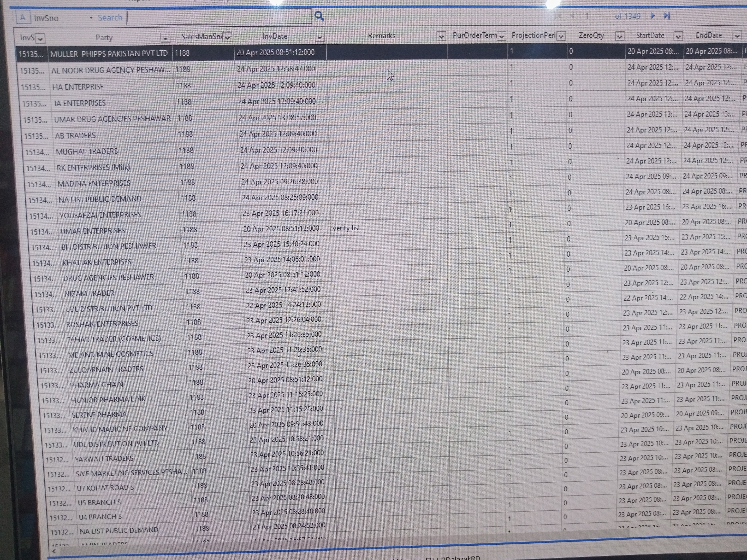Screen dimensions: 747x560
Task: Toggle the 'A' button beside InvSno
Action: click(23, 17)
